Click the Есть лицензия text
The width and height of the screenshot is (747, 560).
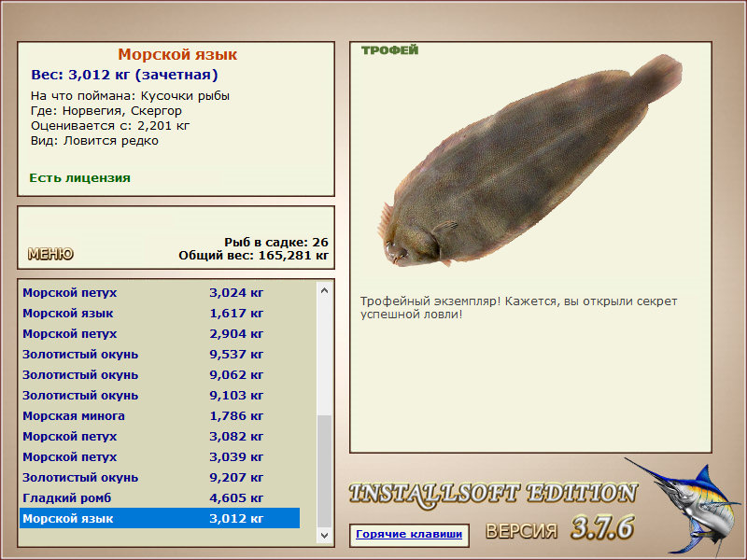point(79,178)
